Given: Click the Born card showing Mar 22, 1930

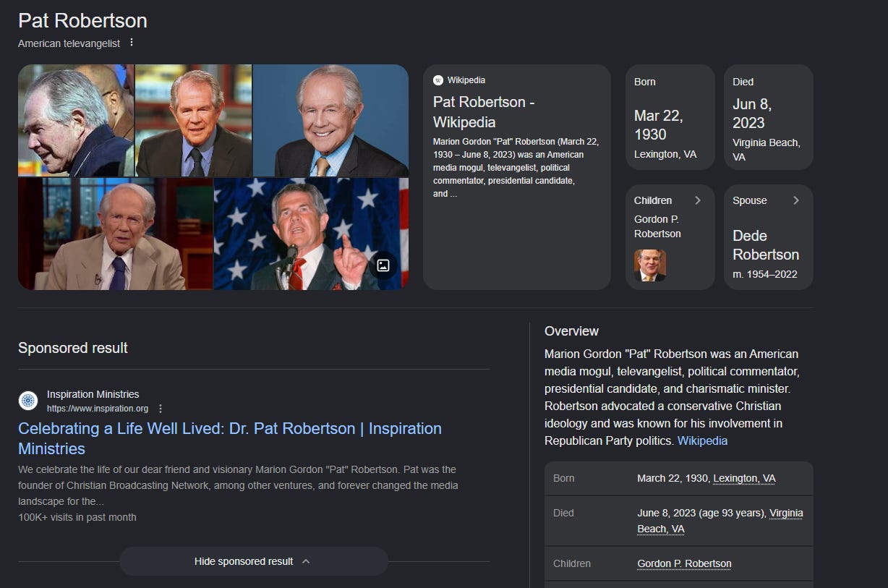Looking at the screenshot, I should 670,117.
